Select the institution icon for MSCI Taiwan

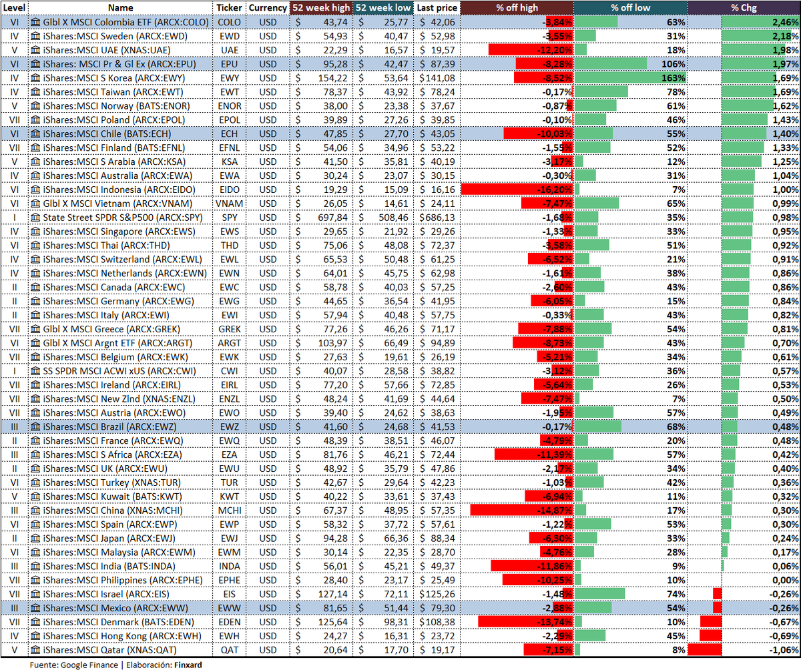pyautogui.click(x=35, y=92)
